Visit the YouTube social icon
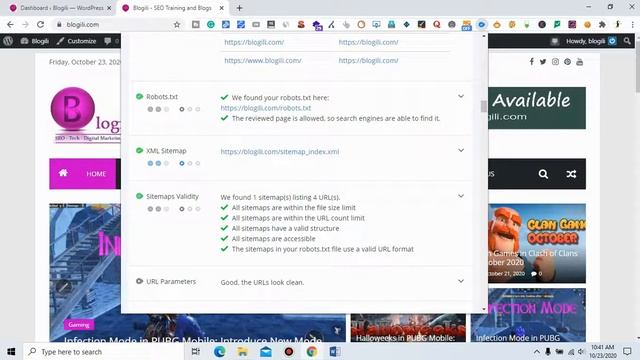The height and width of the screenshot is (360, 640). [580, 62]
